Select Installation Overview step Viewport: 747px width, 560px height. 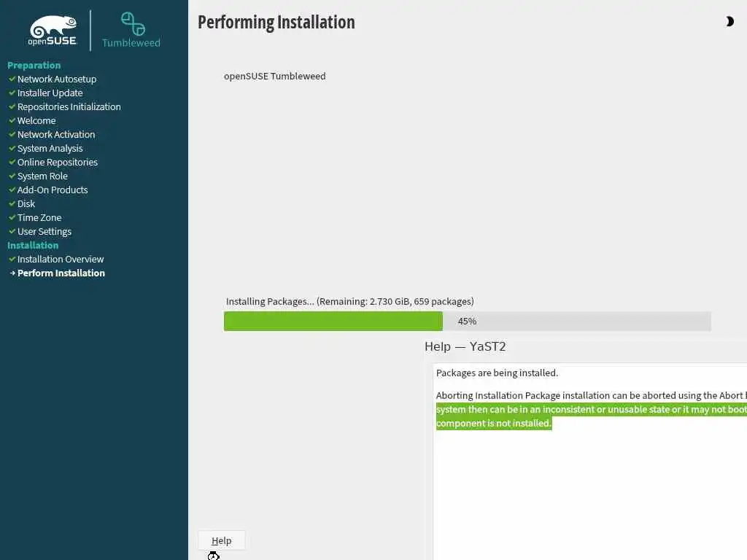[61, 259]
